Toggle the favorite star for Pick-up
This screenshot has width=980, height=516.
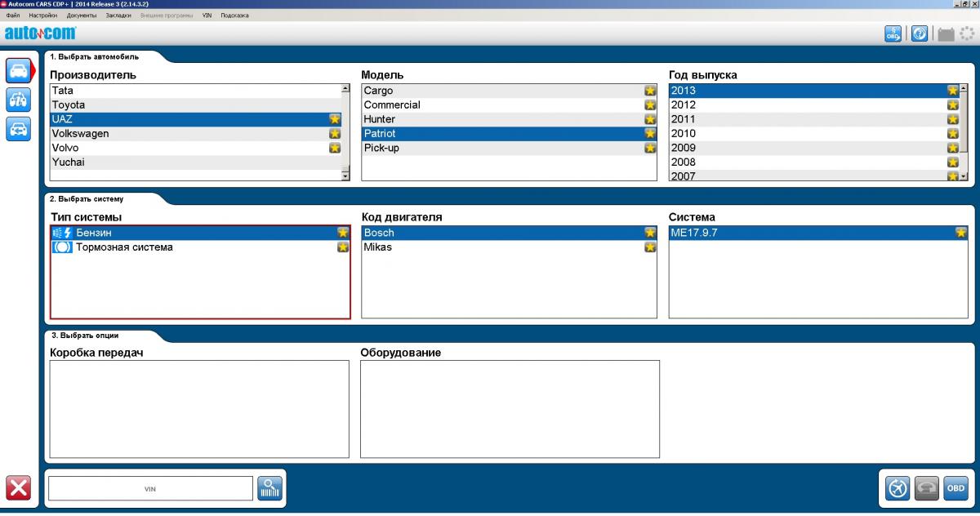coord(650,148)
